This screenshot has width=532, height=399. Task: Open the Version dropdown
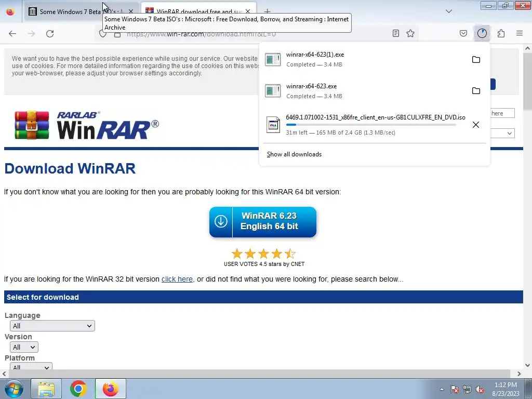(x=24, y=348)
